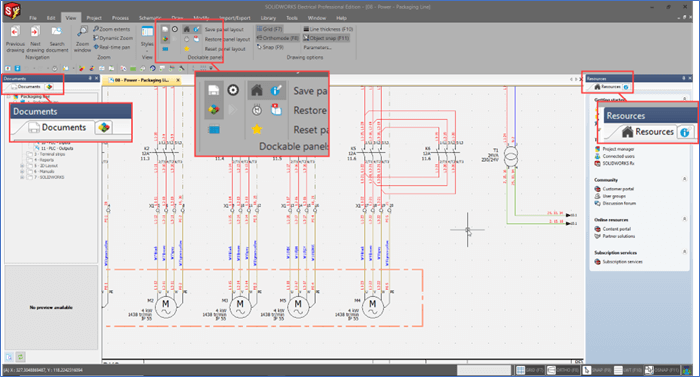Toggle GRID (F7) in status bar
The width and height of the screenshot is (700, 377).
530,370
